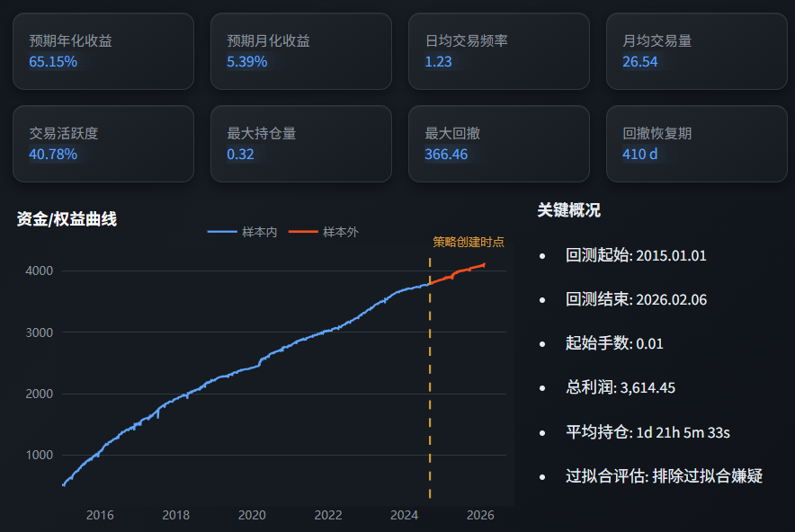Screen dimensions: 795x532
Task: Select the 预期年化收益 card
Action: [103, 51]
